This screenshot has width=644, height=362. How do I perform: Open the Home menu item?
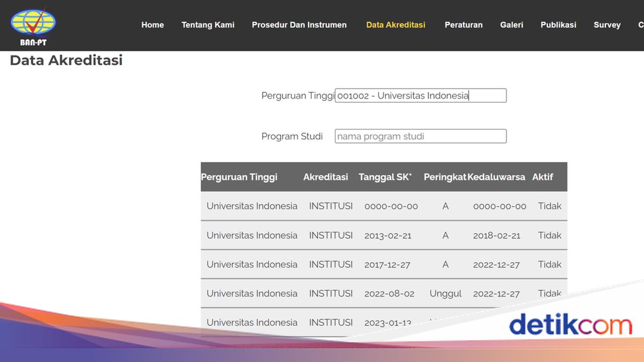(152, 25)
